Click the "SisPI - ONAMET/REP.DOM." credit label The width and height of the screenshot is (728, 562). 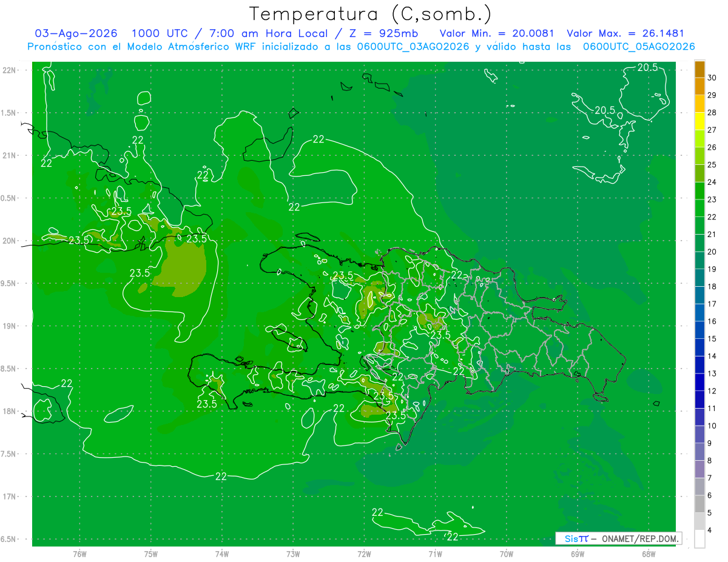click(x=618, y=538)
